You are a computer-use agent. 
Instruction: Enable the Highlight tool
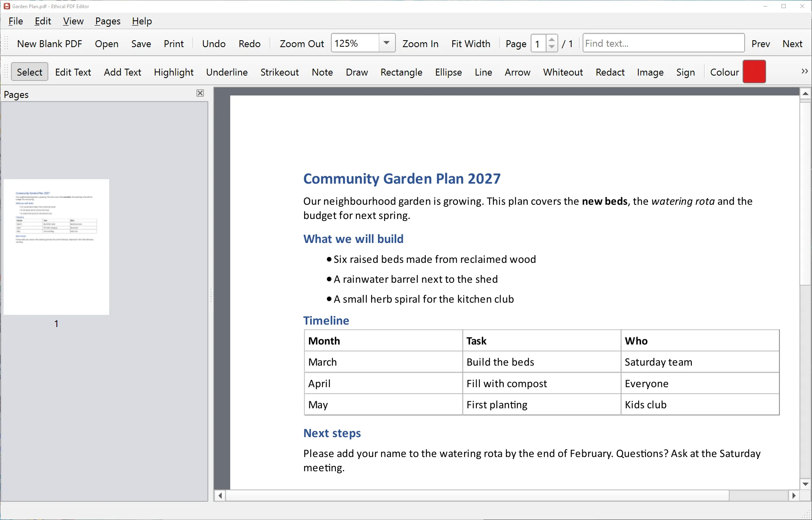point(173,72)
